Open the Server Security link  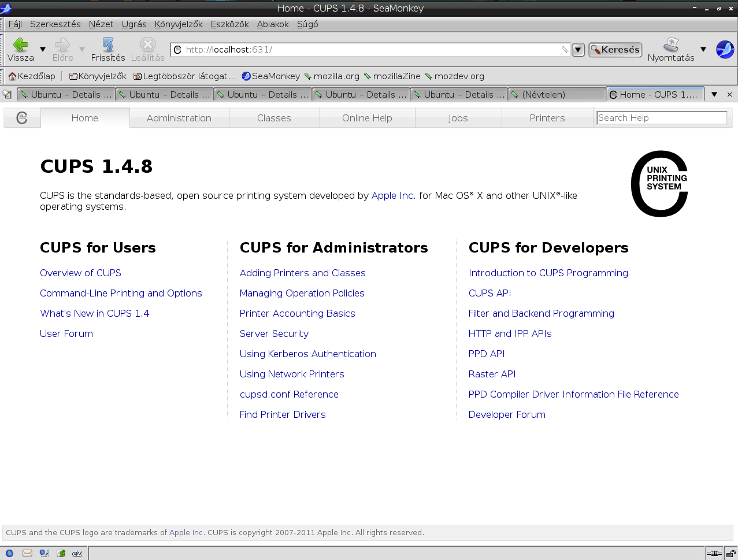click(x=274, y=333)
